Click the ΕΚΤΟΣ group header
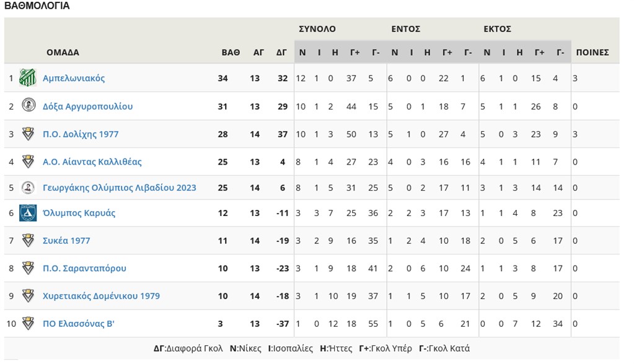 [497, 29]
